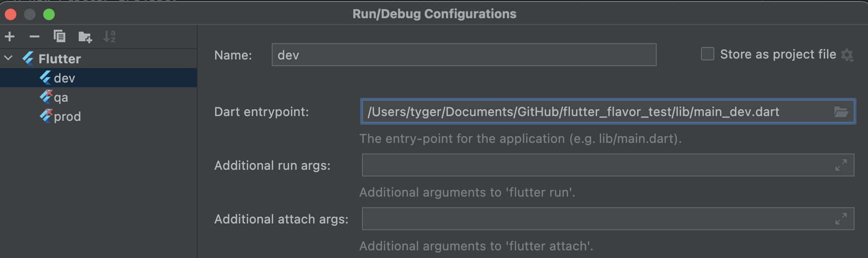The width and height of the screenshot is (868, 258).
Task: Enable Store as project file checkbox
Action: (708, 54)
